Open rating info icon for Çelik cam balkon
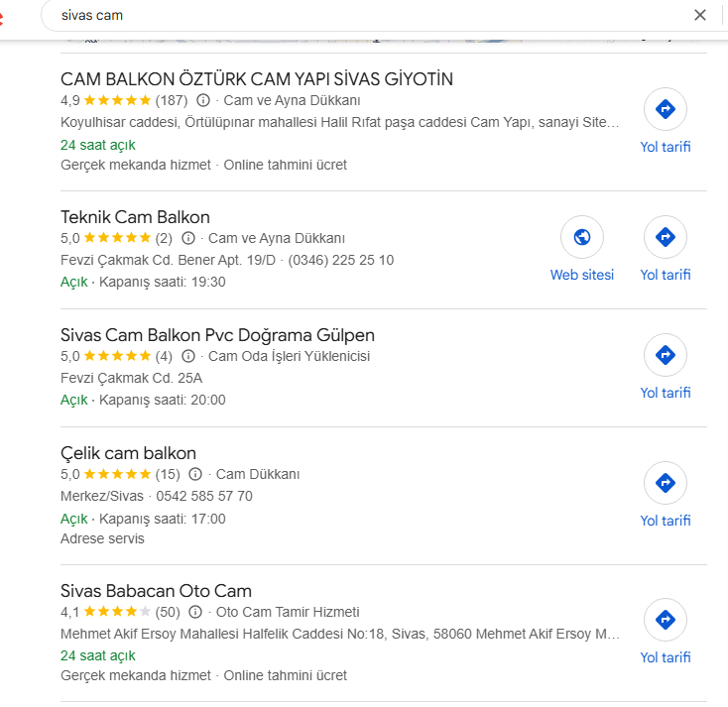728x707 pixels. pos(195,474)
